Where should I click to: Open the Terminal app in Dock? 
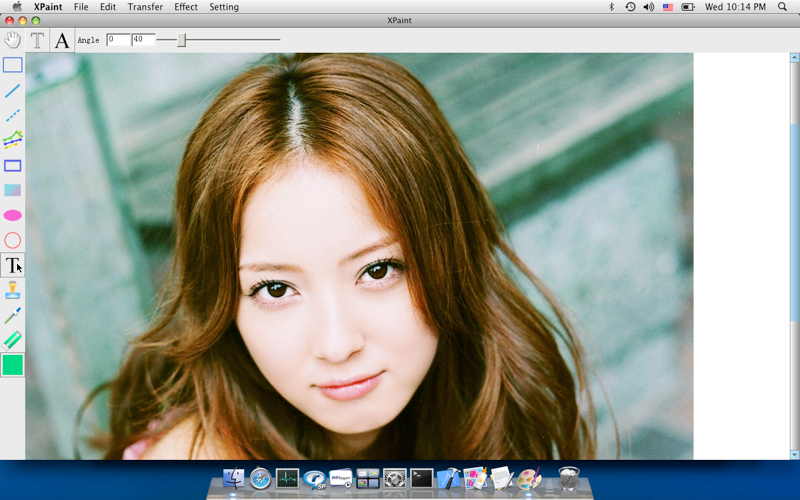coord(421,479)
